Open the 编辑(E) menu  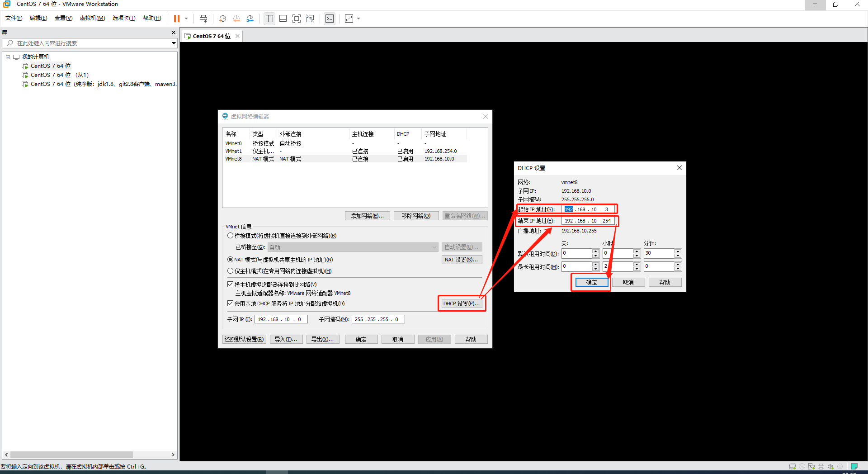[38, 18]
